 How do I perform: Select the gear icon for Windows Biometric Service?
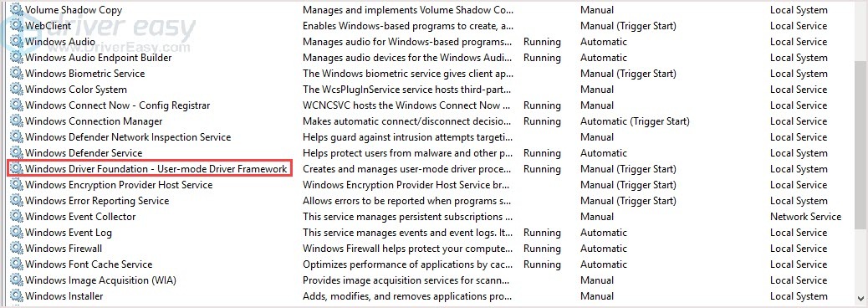(x=18, y=74)
